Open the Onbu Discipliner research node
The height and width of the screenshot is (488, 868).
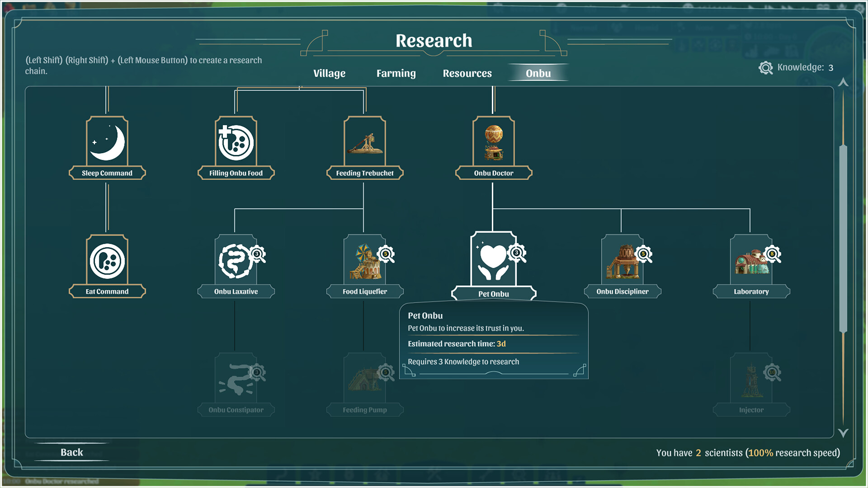point(623,262)
